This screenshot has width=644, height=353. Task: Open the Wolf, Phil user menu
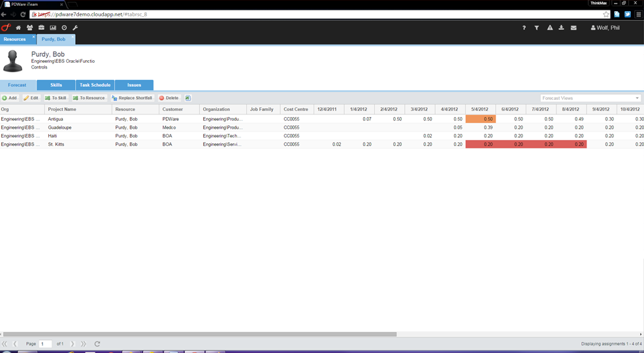605,28
